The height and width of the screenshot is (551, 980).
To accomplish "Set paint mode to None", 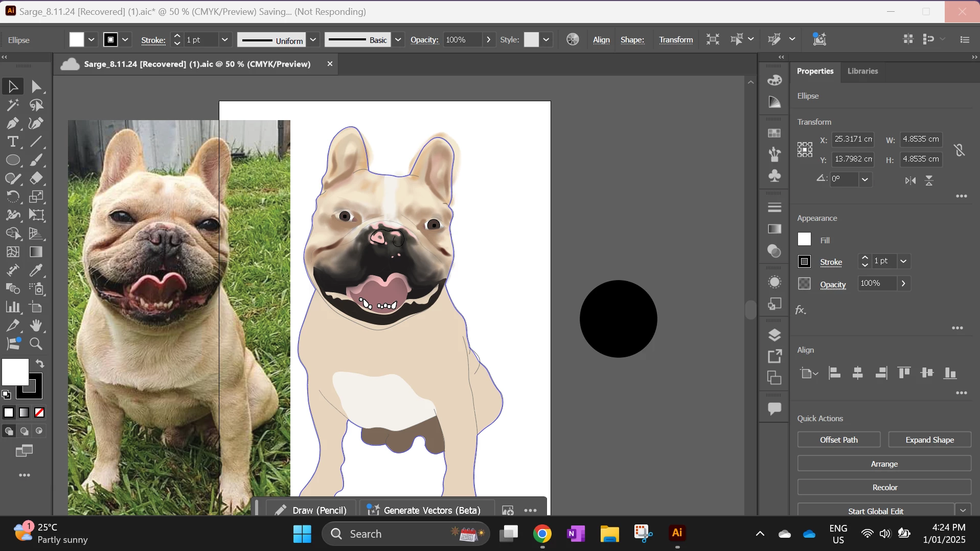I will coord(39,413).
